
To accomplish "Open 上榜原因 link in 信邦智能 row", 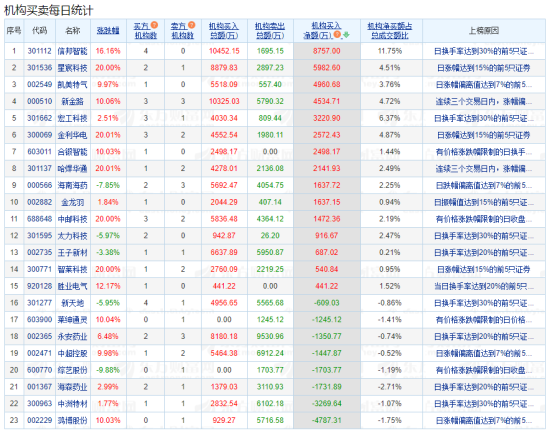I will pos(484,51).
